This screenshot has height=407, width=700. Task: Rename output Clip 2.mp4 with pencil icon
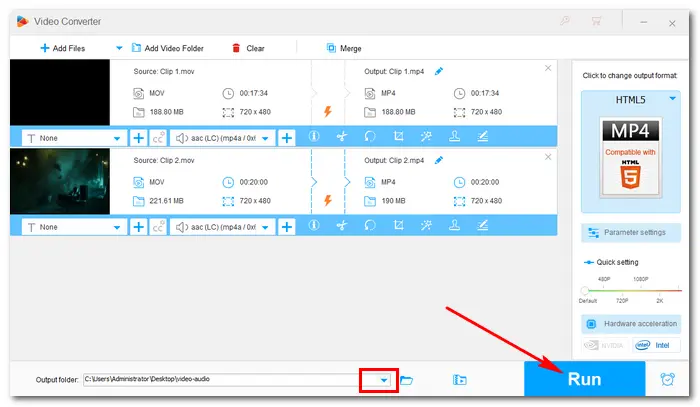tap(439, 160)
